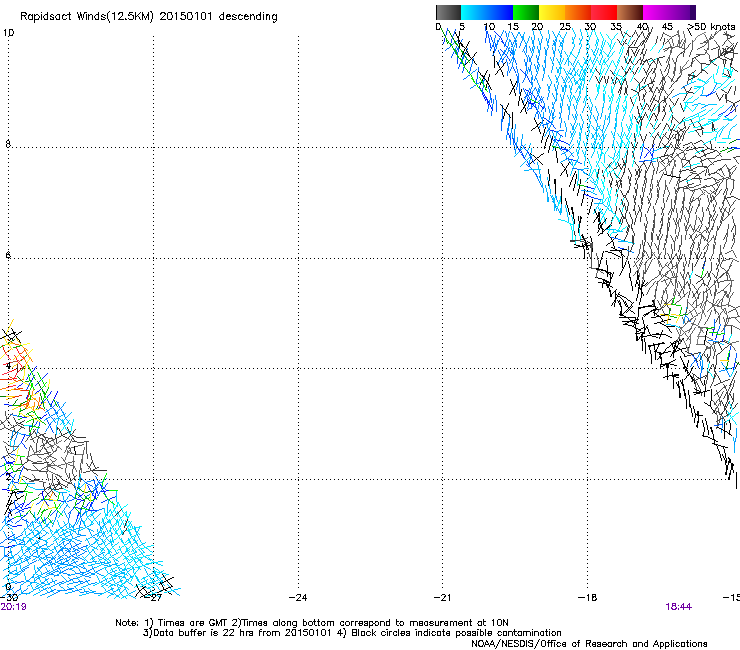Image resolution: width=740 pixels, height=650 pixels.
Task: Click the note line 'Times are GMT'
Action: click(193, 623)
